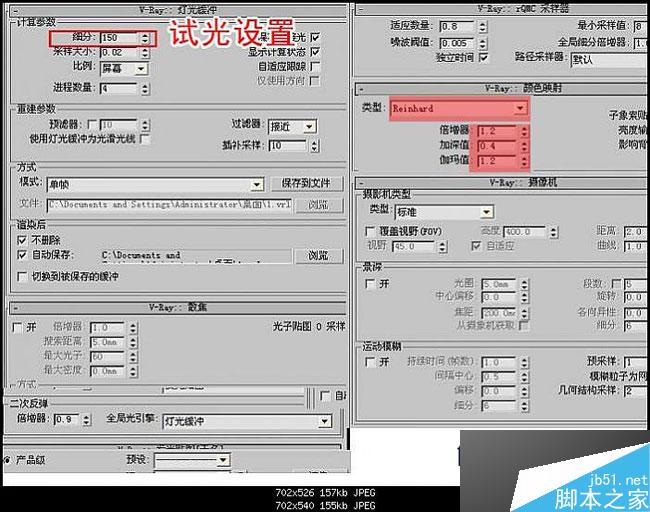Click the 保存到文件 button
The height and width of the screenshot is (512, 650).
point(306,183)
